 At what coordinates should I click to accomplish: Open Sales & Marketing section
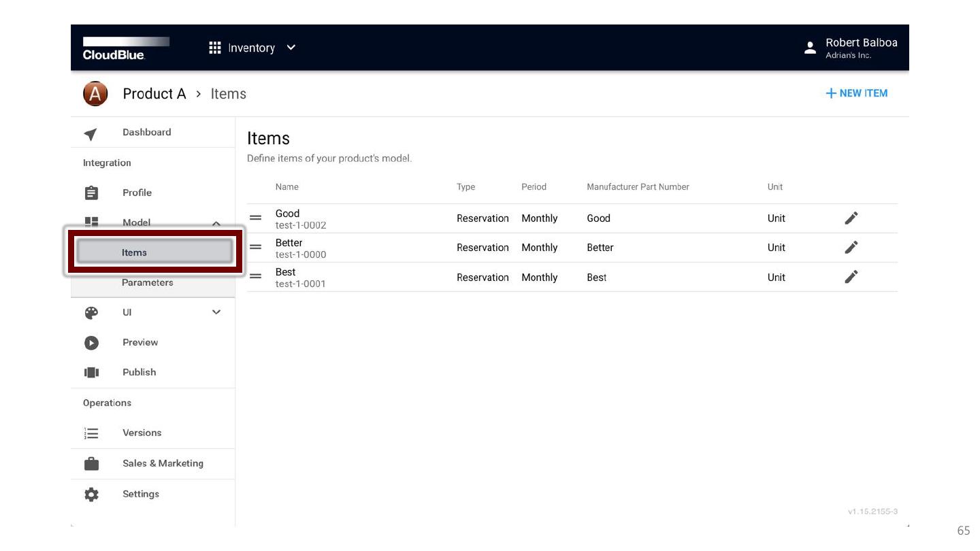pos(163,463)
